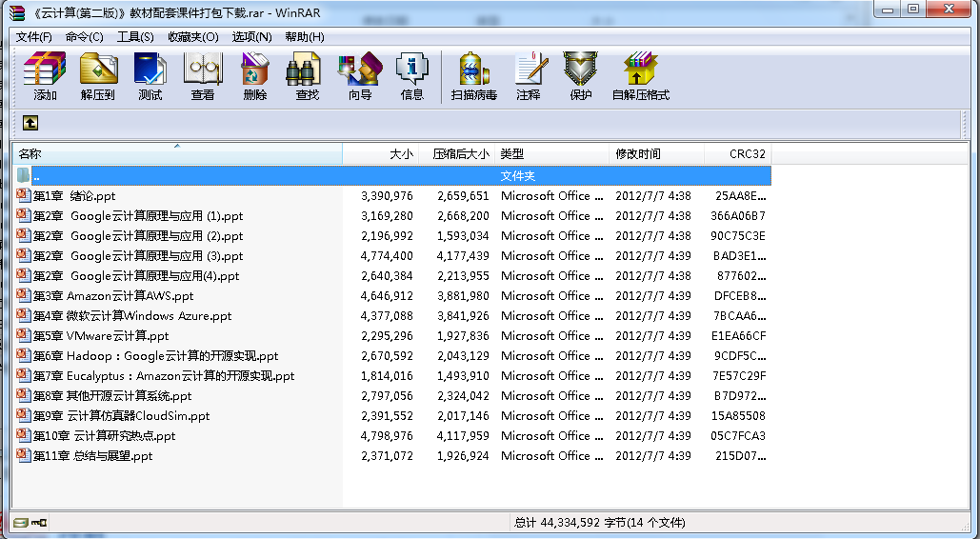Viewport: 980px width, 539px height.
Task: Click the ppt icon of 第5章 VMware云计算.ppt
Action: pyautogui.click(x=24, y=335)
